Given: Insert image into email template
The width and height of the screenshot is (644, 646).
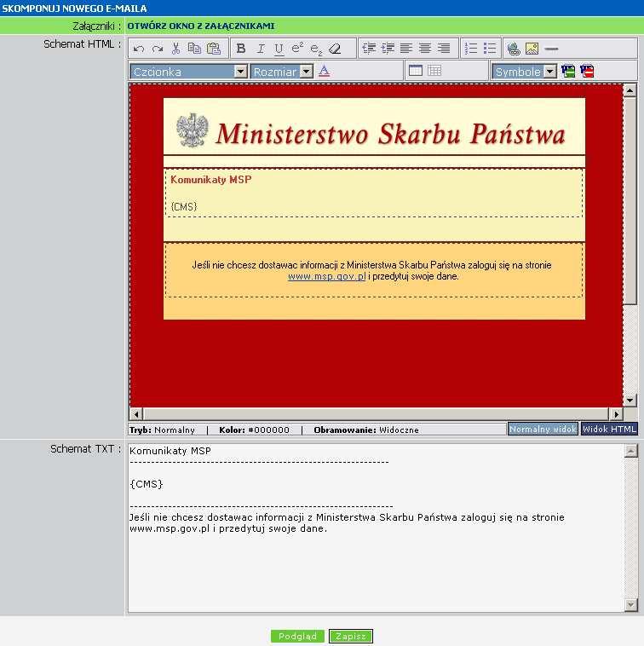Looking at the screenshot, I should [x=532, y=49].
